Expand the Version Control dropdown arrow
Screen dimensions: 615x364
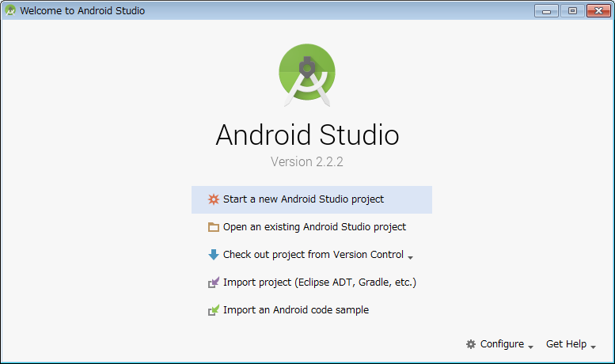point(410,258)
